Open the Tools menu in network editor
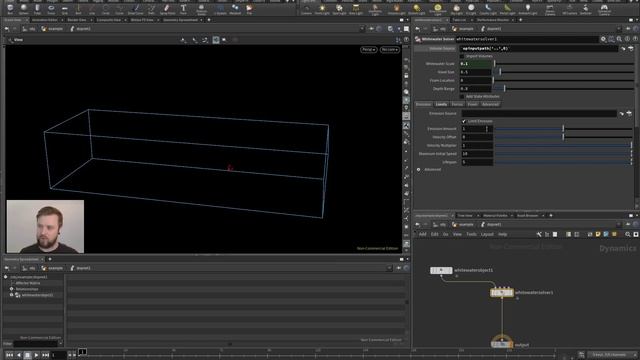 471,234
